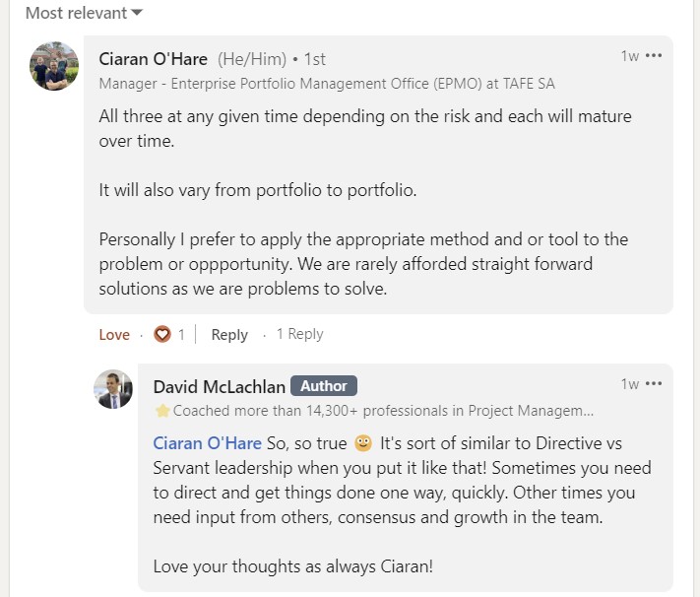Open David McLachlan's profile name link
The image size is (700, 597).
click(x=219, y=386)
